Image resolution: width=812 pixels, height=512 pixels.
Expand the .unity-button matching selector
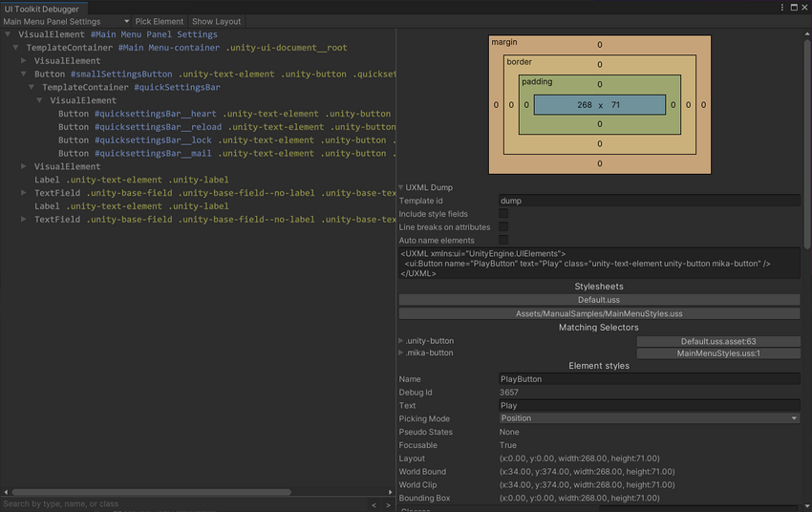pyautogui.click(x=401, y=341)
